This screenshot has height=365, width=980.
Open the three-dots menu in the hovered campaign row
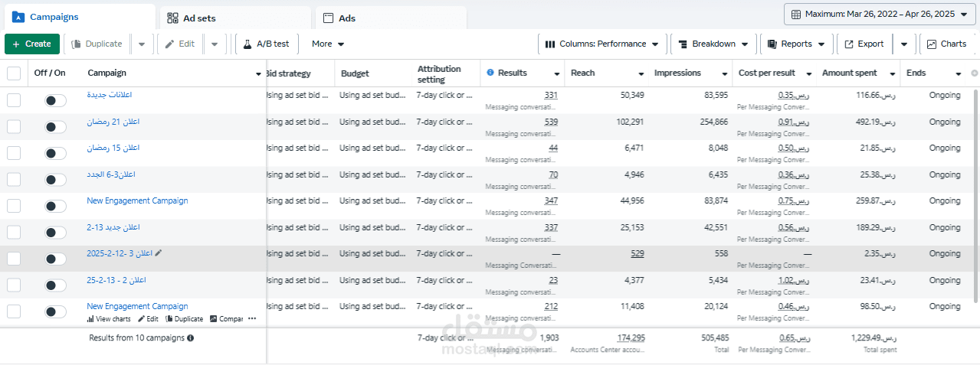[252, 319]
